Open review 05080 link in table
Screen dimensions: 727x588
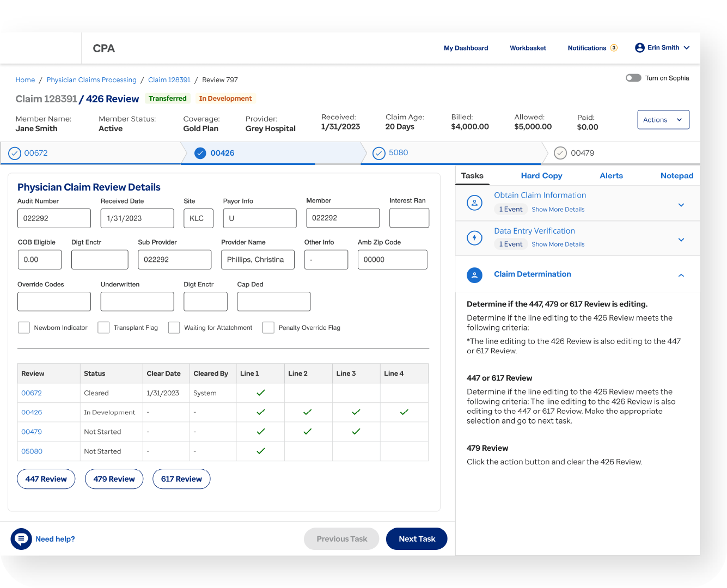coord(32,451)
